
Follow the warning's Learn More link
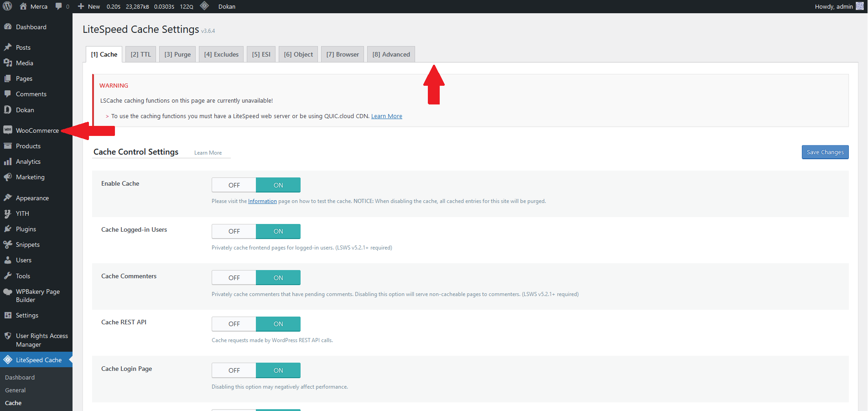(387, 116)
